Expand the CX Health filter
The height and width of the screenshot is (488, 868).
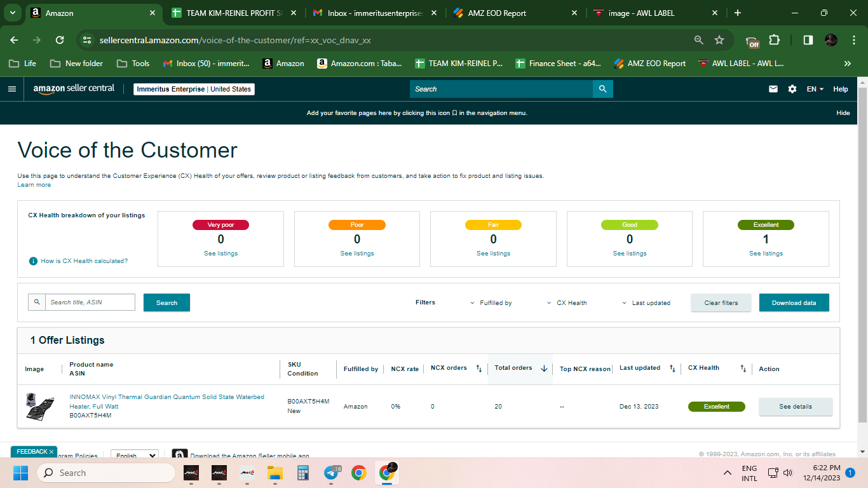567,303
